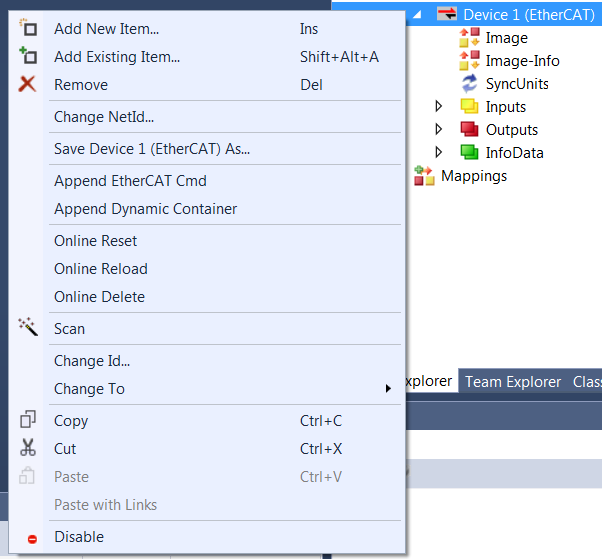Select Change NetId... menu entry

point(206,117)
